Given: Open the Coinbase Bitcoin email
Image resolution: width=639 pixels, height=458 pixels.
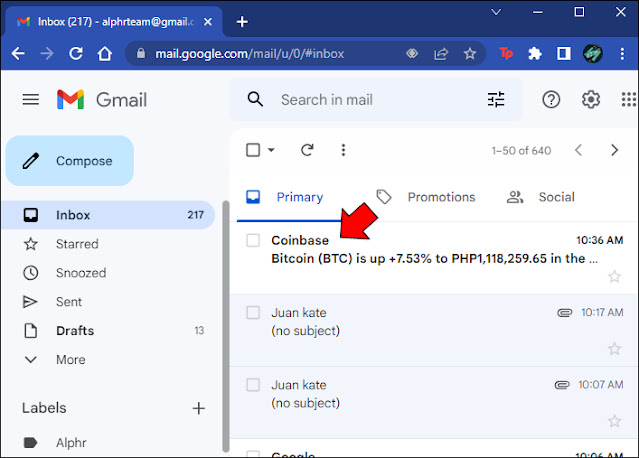Looking at the screenshot, I should pyautogui.click(x=434, y=258).
